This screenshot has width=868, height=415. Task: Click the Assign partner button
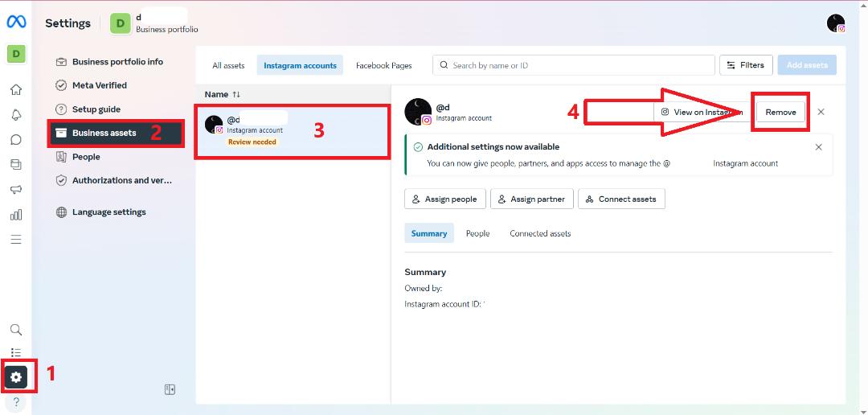click(x=532, y=199)
